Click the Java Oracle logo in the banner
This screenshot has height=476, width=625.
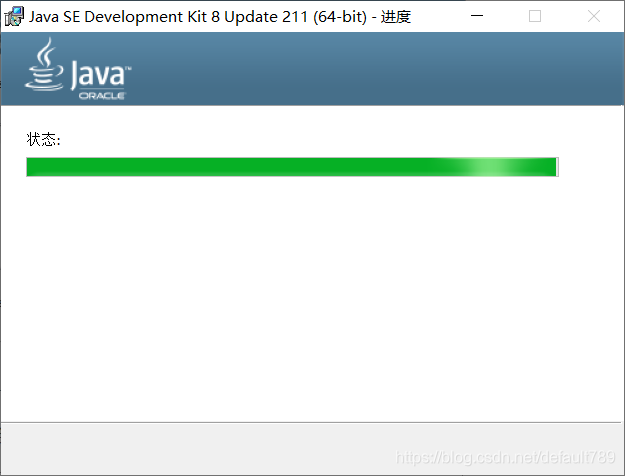pos(78,69)
